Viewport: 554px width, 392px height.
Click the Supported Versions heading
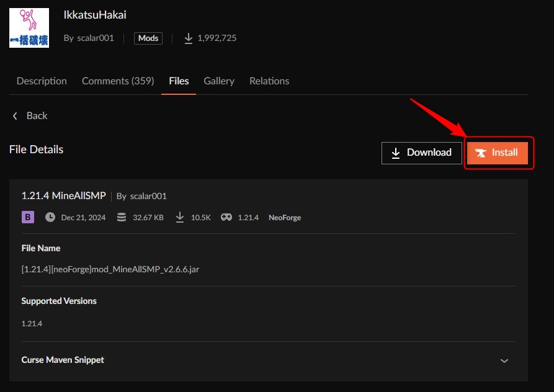[59, 301]
